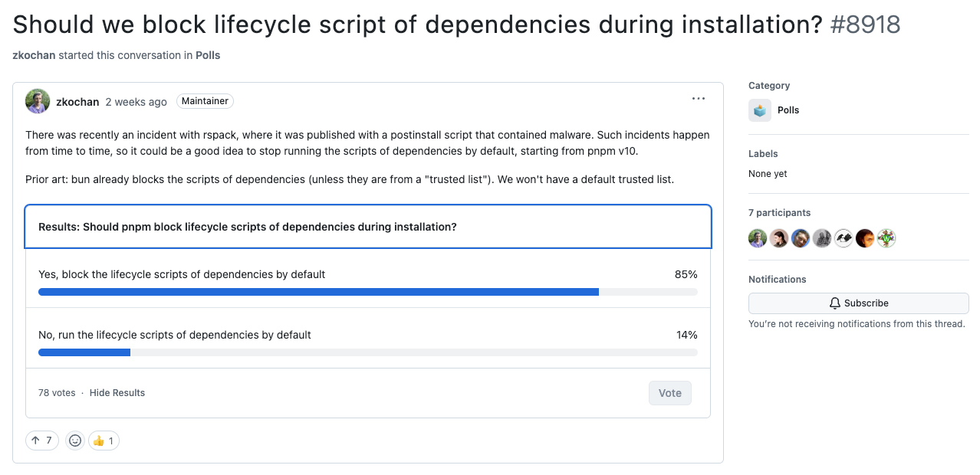Hide the poll results
This screenshot has height=475, width=980.
coord(117,393)
